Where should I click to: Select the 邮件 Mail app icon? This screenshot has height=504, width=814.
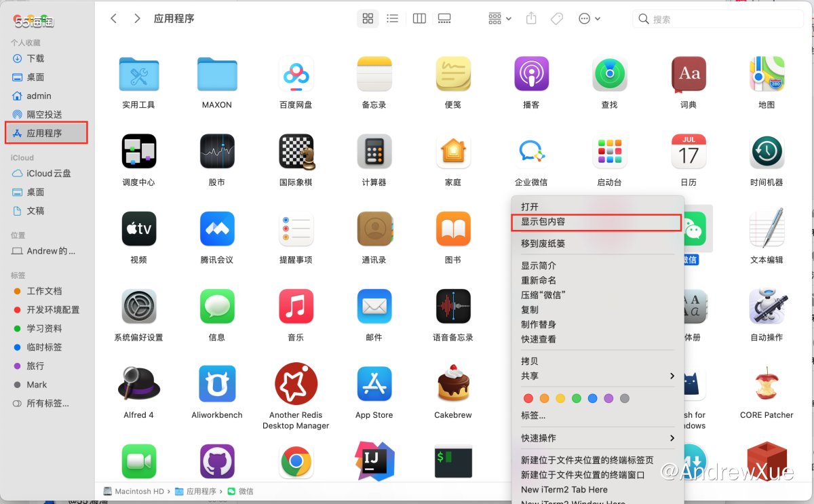(x=374, y=306)
